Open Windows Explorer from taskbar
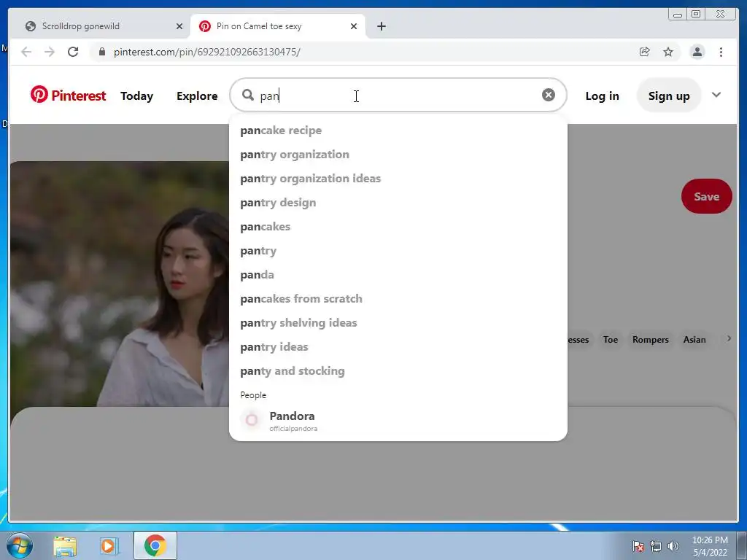Screen dimensions: 747x560 65,545
